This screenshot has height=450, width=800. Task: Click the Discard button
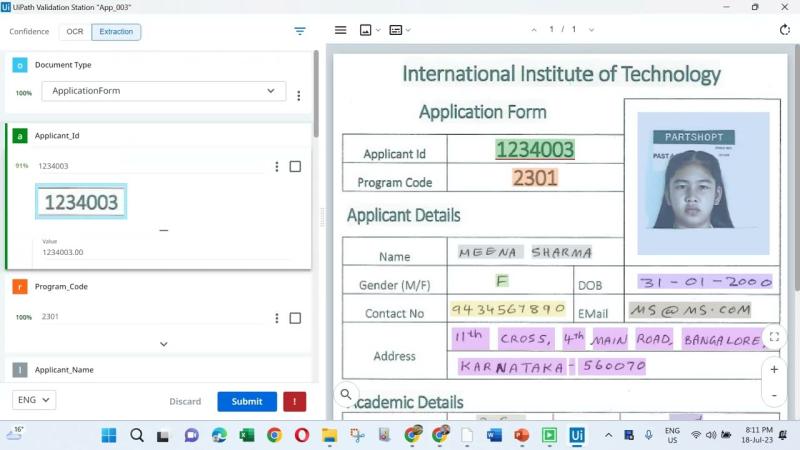click(x=185, y=402)
